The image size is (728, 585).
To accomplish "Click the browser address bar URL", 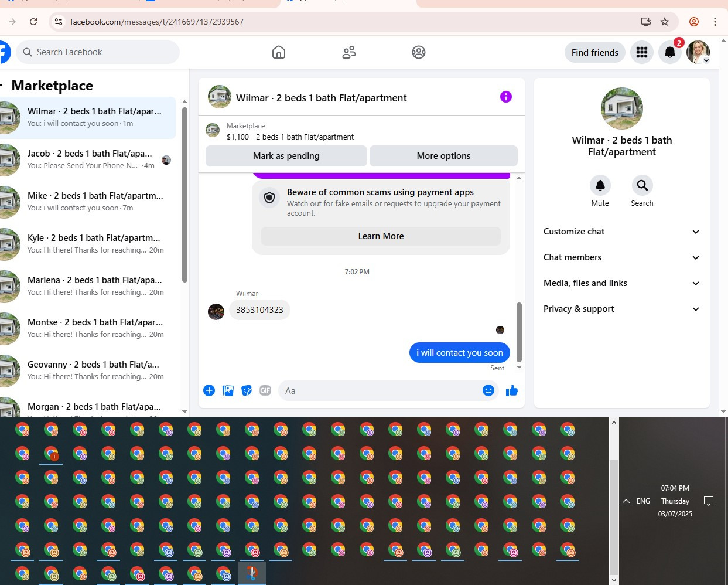I will tap(157, 22).
